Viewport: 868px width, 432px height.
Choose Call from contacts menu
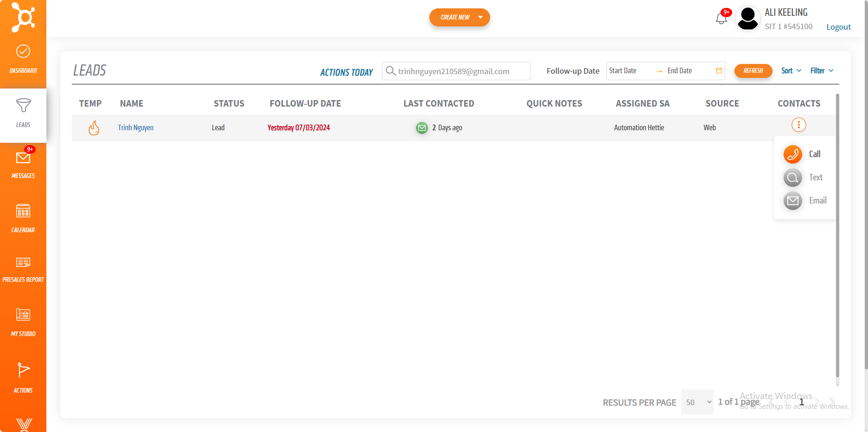pos(815,154)
